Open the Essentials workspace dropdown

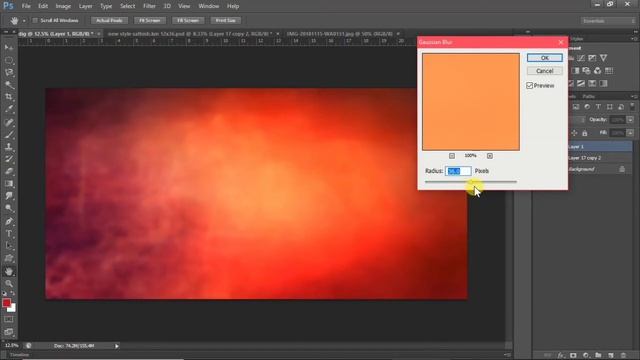coord(608,20)
